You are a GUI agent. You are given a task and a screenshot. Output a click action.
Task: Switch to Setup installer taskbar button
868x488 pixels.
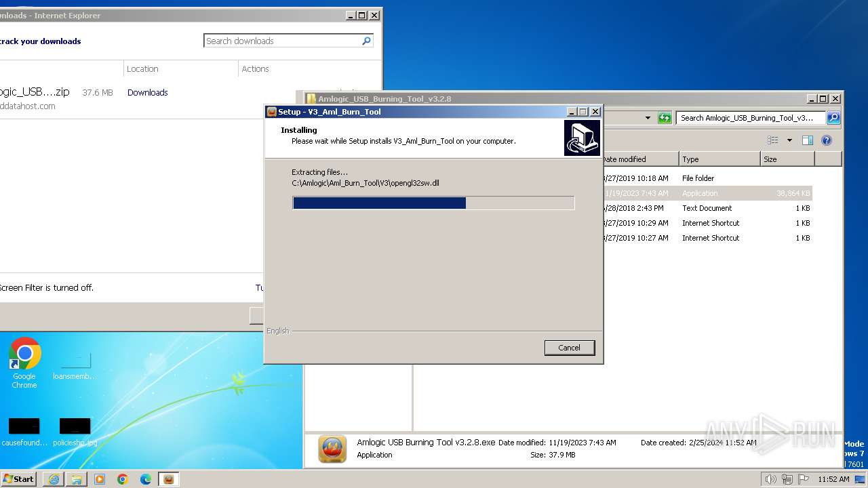click(x=169, y=479)
